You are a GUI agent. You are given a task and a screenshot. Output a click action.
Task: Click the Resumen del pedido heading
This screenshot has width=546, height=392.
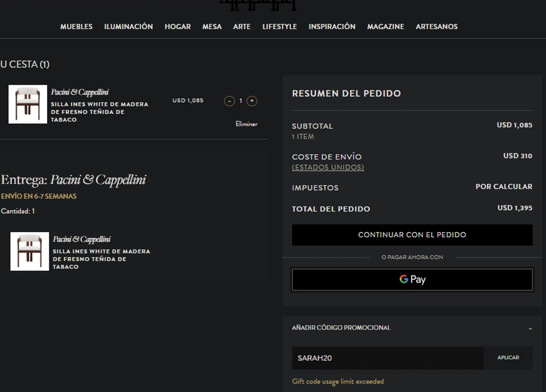[346, 93]
